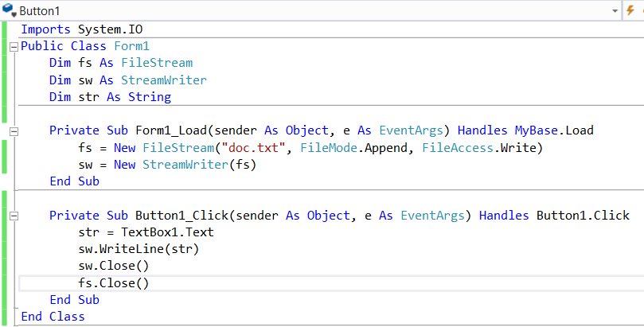Click 'StreamWriter(fs)' constructor call
The width and height of the screenshot is (644, 327).
(199, 165)
